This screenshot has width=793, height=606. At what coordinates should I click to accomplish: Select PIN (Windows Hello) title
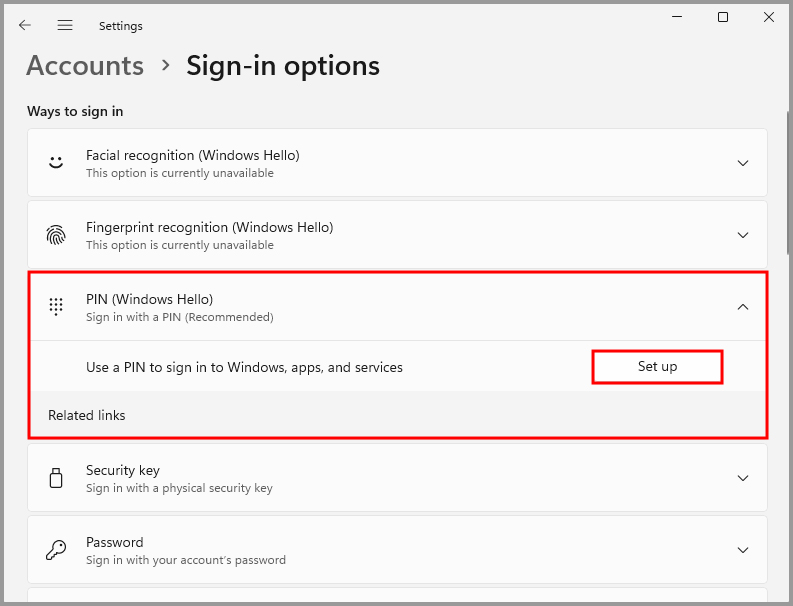click(149, 299)
